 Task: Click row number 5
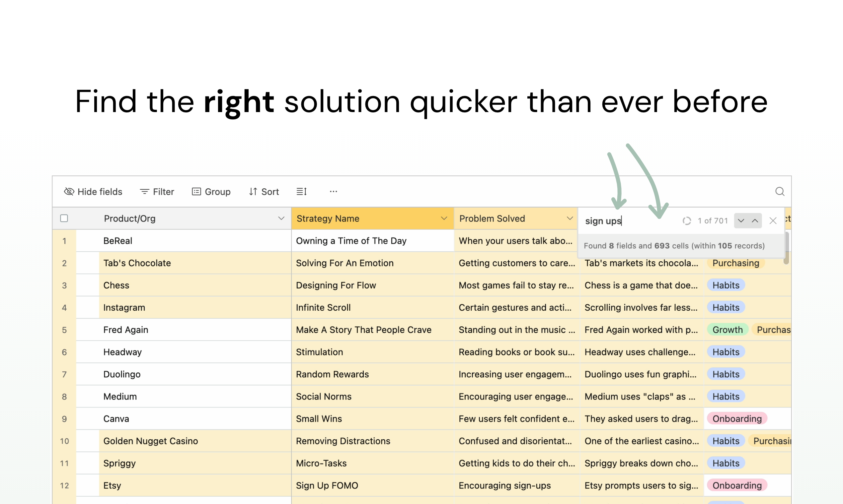pos(64,330)
